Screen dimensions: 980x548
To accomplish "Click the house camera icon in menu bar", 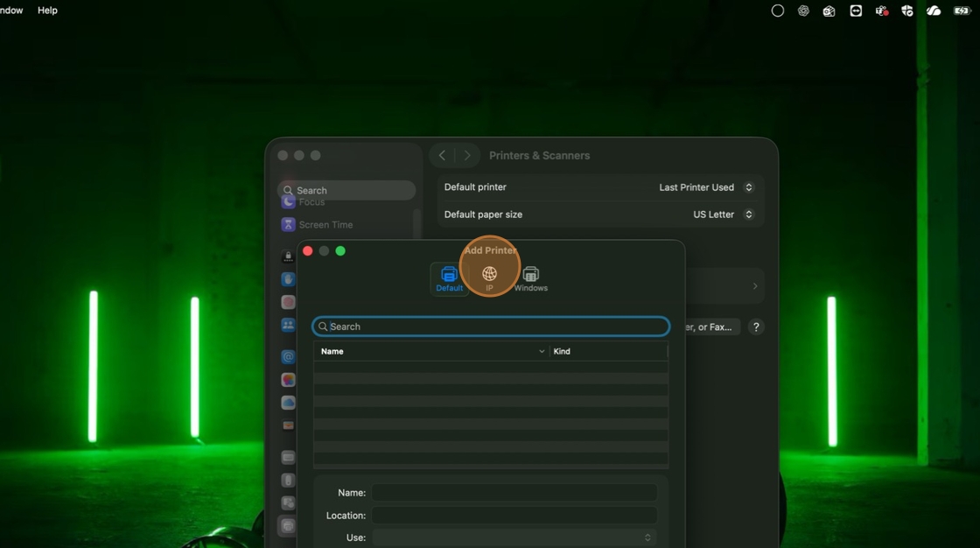I will tap(829, 11).
